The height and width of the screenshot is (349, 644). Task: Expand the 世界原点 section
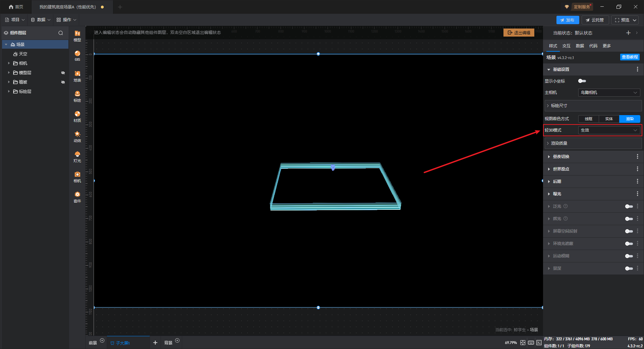(549, 169)
